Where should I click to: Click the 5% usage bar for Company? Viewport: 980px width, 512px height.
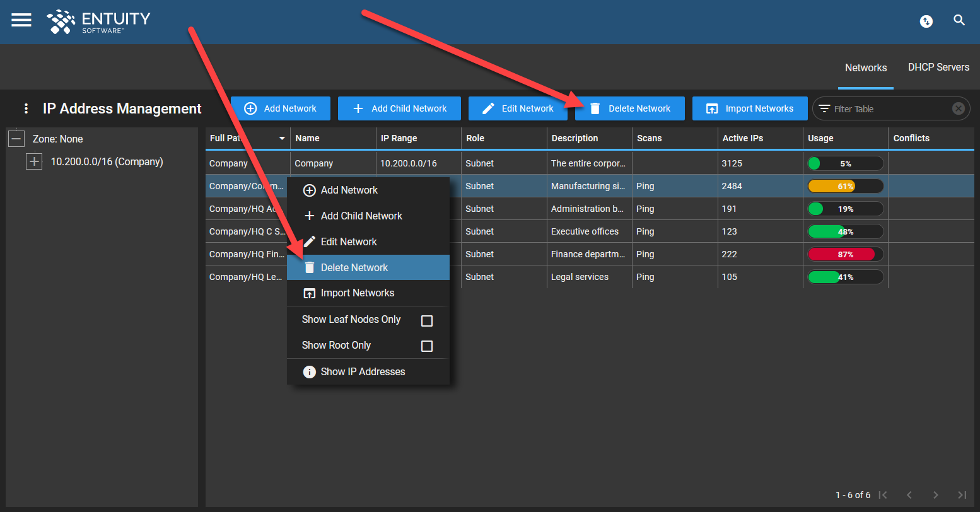846,163
